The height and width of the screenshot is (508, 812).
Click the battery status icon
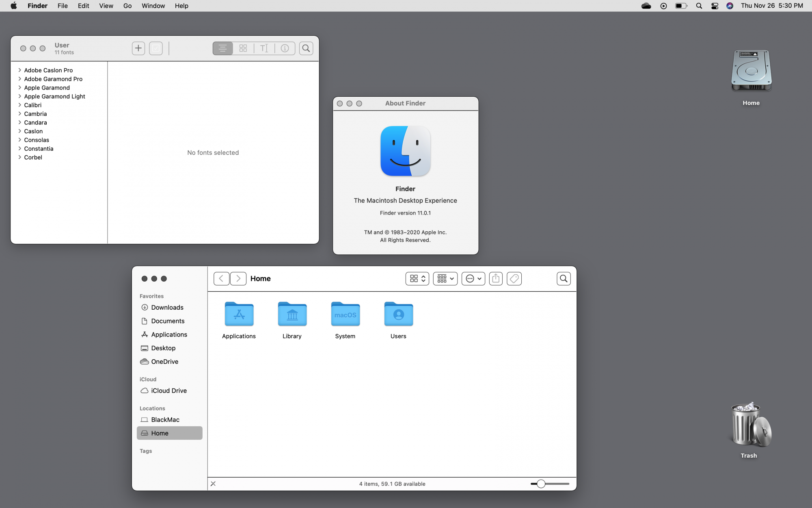click(681, 6)
